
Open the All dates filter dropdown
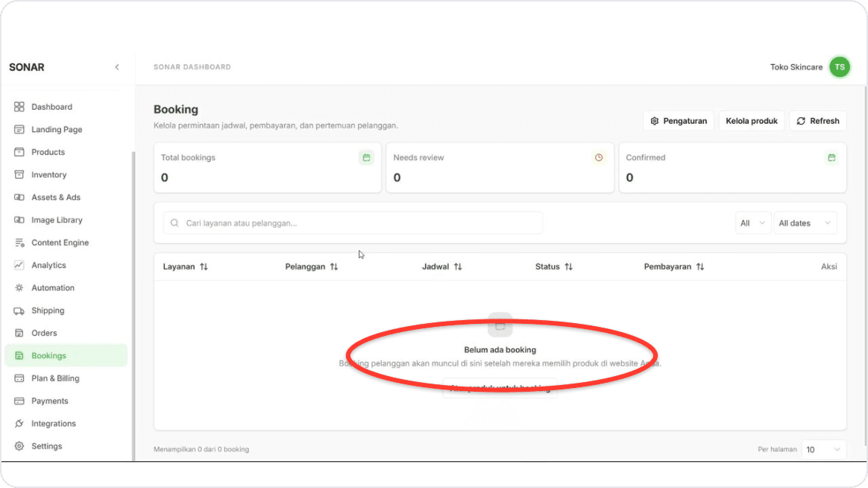(x=805, y=222)
